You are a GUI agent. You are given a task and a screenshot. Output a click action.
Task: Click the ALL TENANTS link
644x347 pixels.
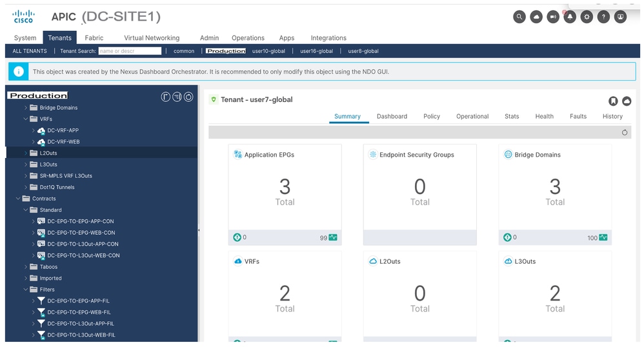click(x=30, y=52)
